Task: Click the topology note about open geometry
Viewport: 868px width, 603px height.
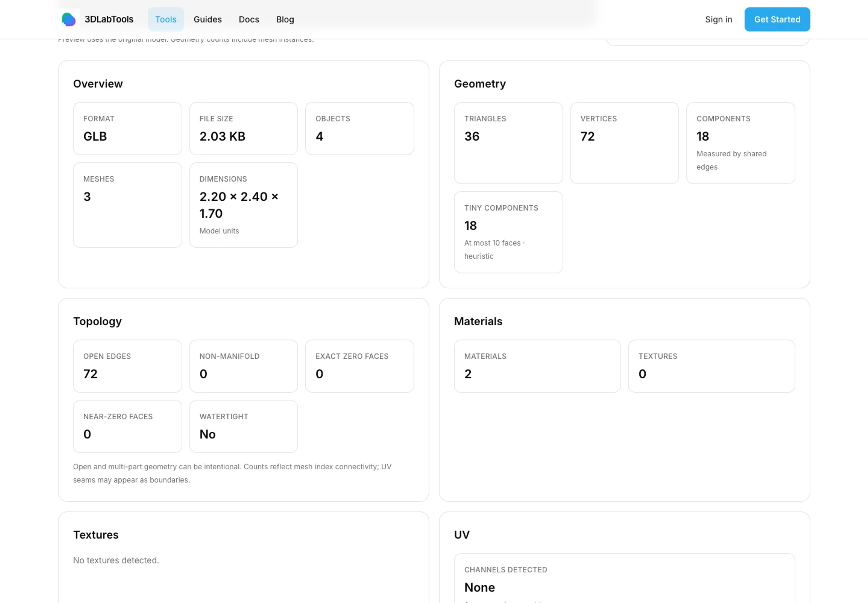Action: [x=232, y=473]
